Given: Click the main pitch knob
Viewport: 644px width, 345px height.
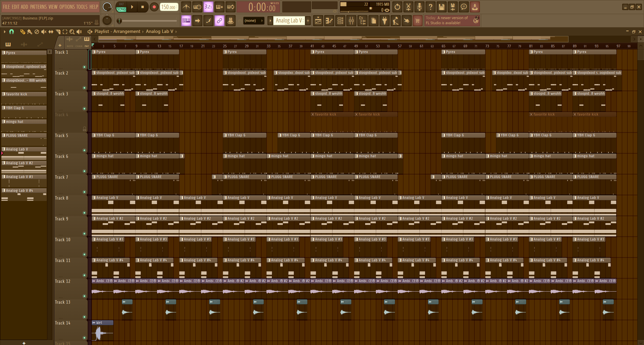Looking at the screenshot, I should (107, 21).
